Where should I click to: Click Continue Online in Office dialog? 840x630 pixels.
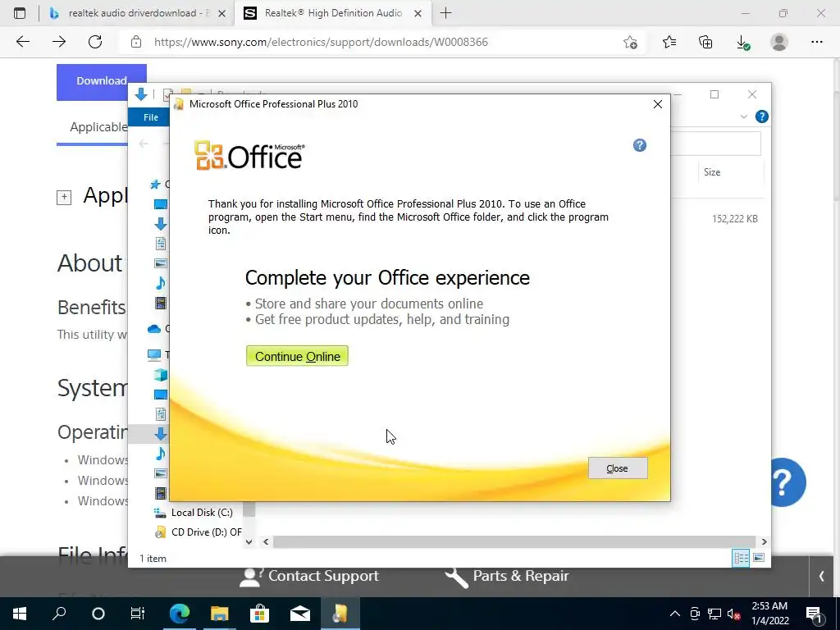point(297,356)
